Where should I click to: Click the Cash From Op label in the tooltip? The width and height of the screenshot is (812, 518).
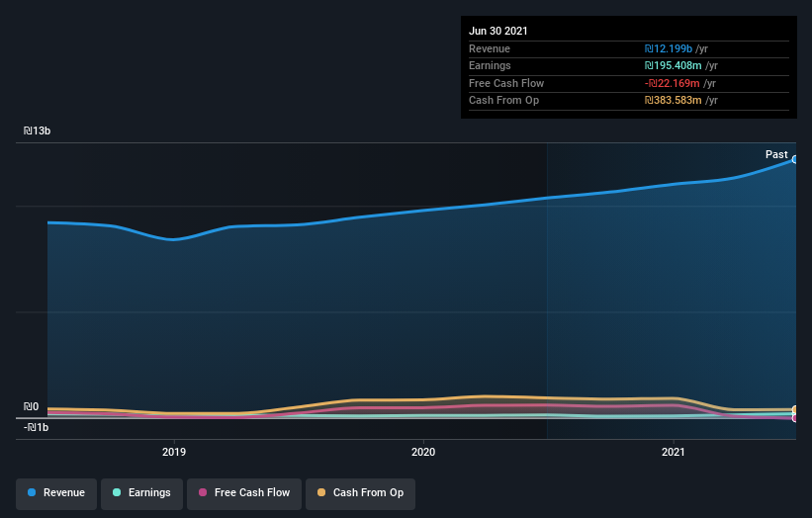tap(503, 101)
